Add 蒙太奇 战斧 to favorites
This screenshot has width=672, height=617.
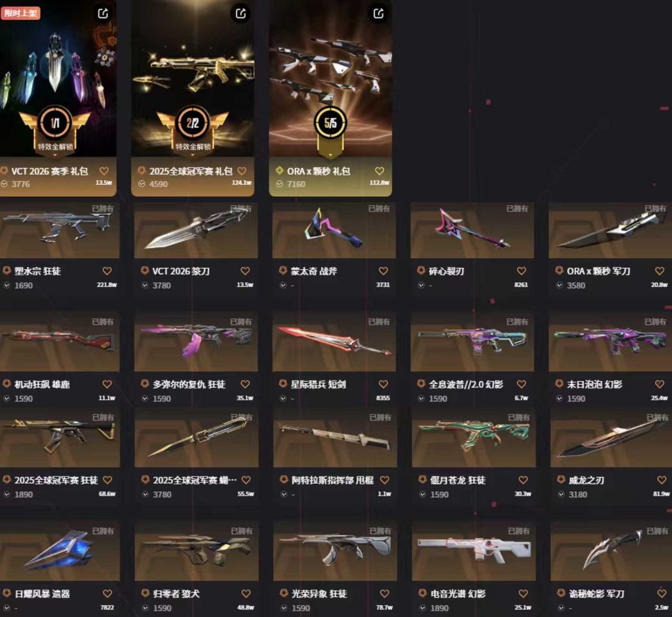[383, 271]
